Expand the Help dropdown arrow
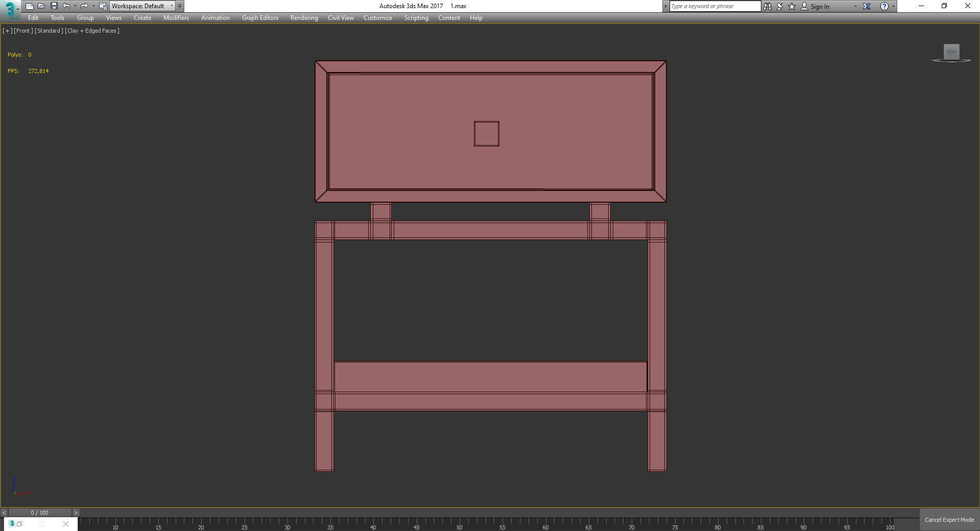The width and height of the screenshot is (980, 531). click(x=893, y=6)
